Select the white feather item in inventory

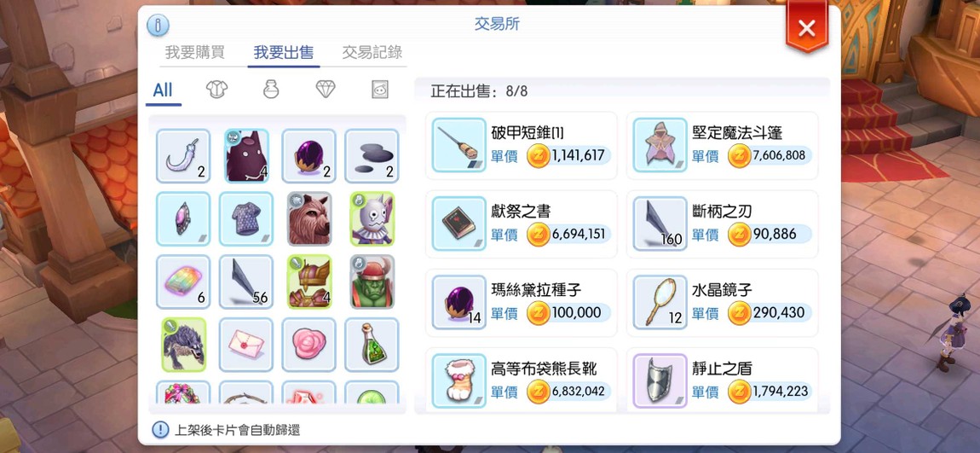click(x=183, y=156)
